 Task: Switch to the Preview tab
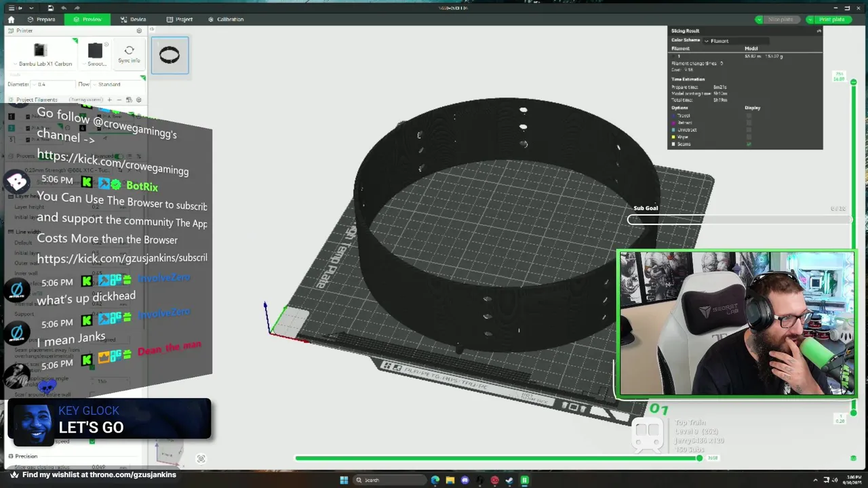87,20
